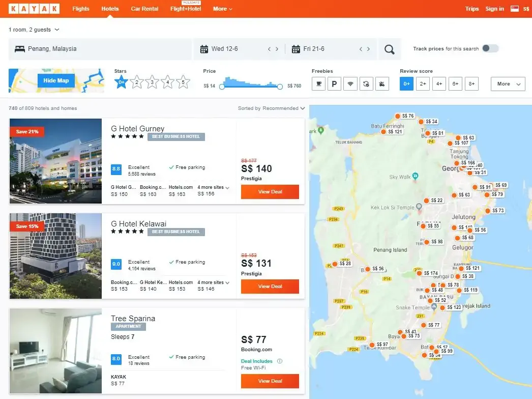This screenshot has height=399, width=532.
Task: Open the Car Rental tab
Action: pyautogui.click(x=144, y=9)
